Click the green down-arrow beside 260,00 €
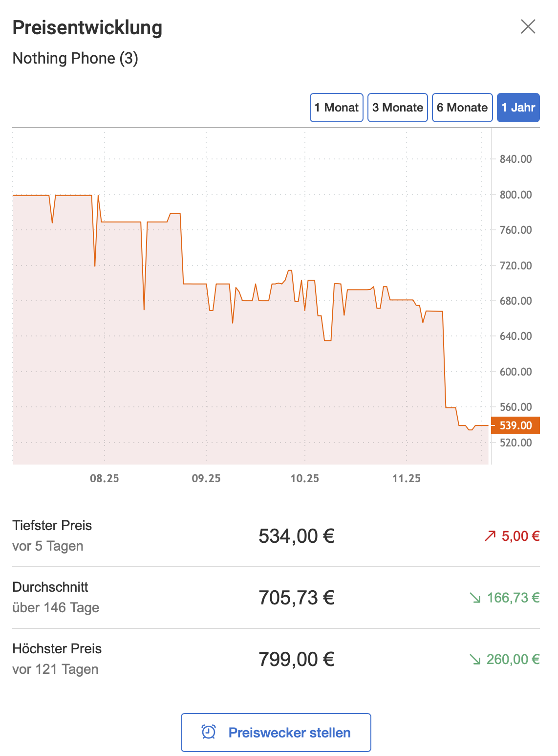This screenshot has height=756, width=558. (x=475, y=660)
